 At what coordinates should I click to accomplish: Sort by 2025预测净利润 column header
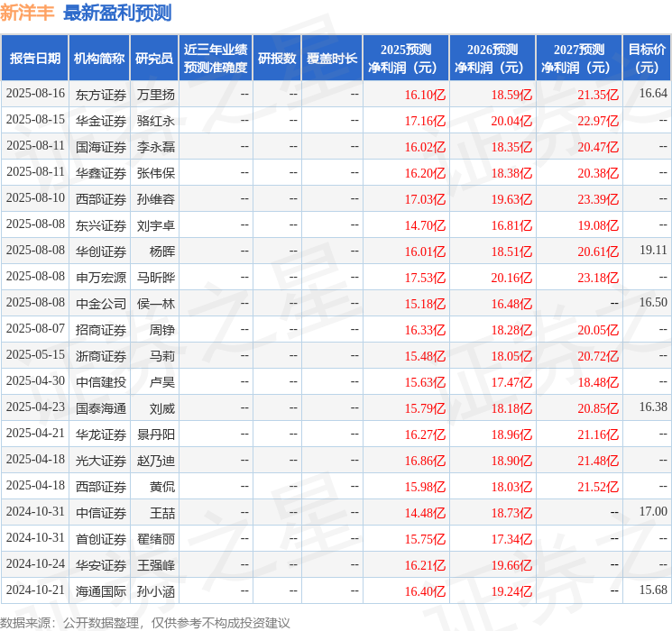[405, 59]
